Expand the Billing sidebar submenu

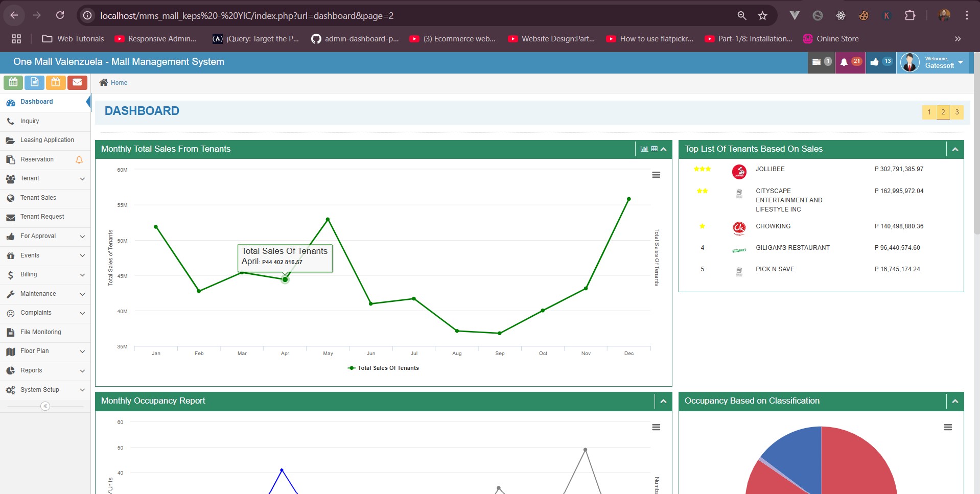click(82, 275)
